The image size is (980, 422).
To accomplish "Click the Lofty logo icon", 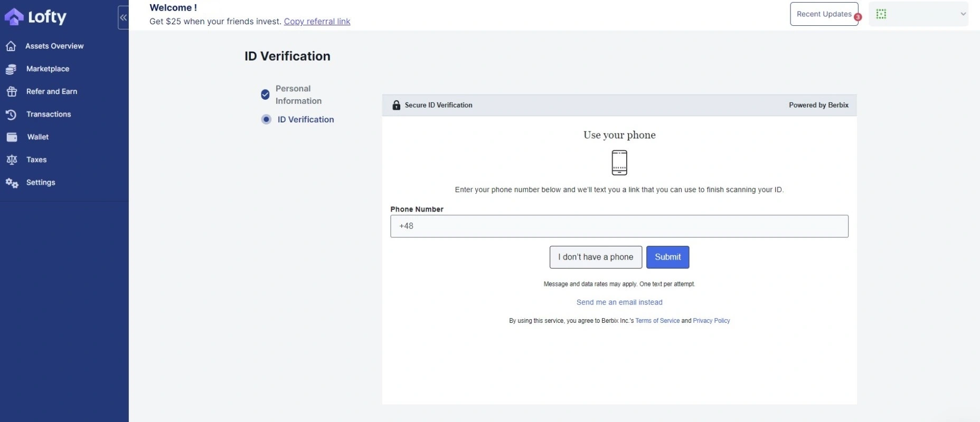I will pyautogui.click(x=14, y=17).
